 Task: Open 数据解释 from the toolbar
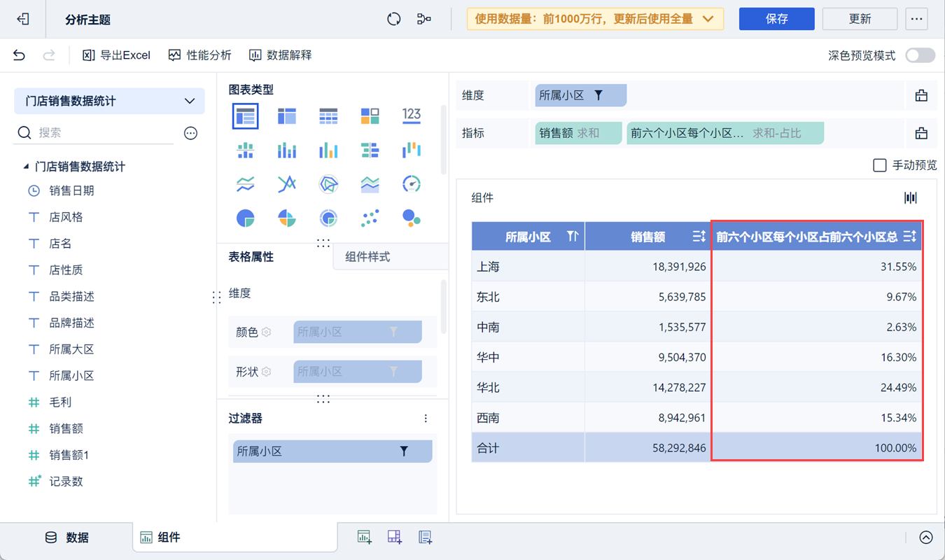coord(281,55)
